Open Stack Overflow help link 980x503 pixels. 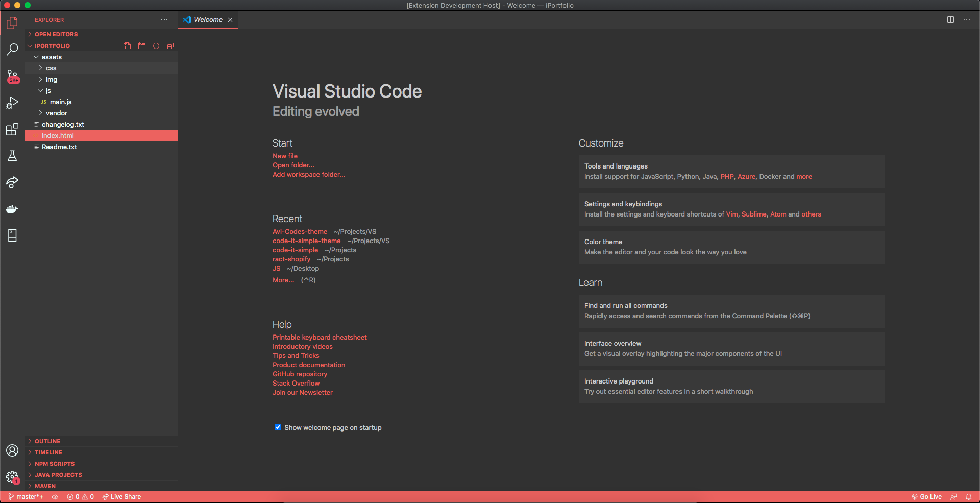296,384
